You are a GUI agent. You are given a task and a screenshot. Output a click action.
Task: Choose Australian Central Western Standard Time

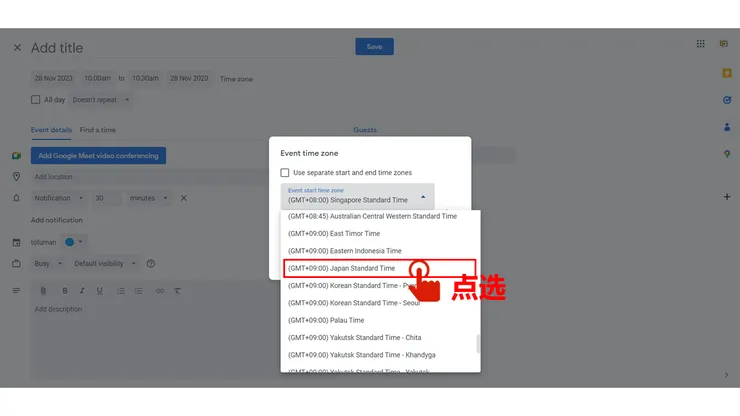click(x=380, y=216)
